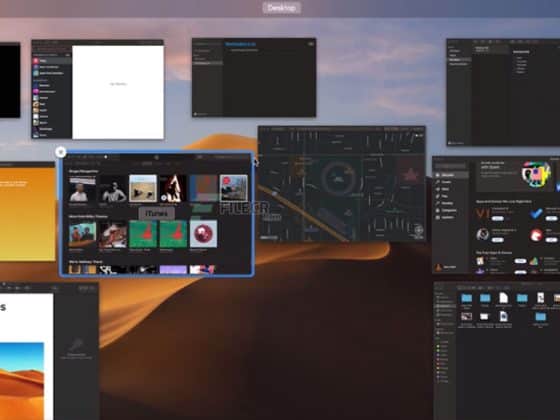
Task: Click the orange VI app icon in App Store
Action: (482, 214)
